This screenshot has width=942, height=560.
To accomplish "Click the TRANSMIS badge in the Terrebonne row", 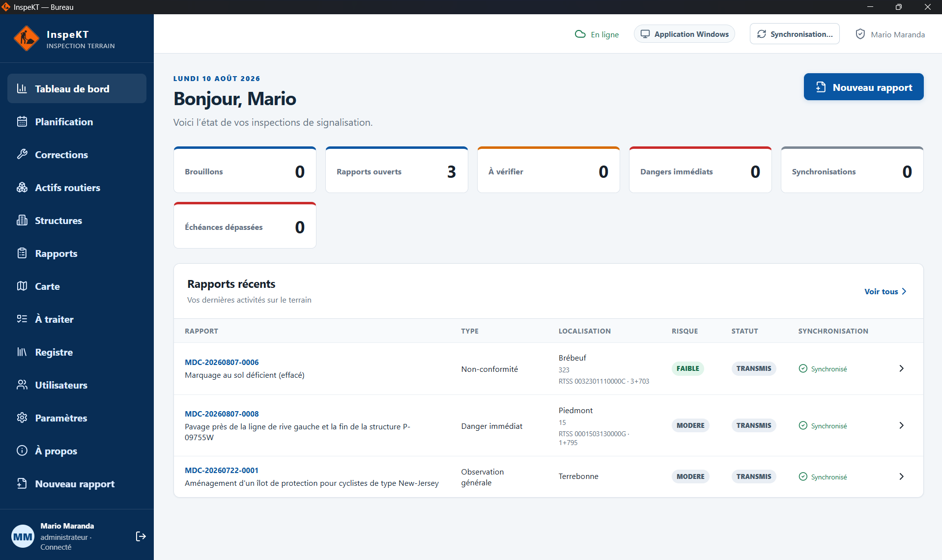I will point(754,476).
